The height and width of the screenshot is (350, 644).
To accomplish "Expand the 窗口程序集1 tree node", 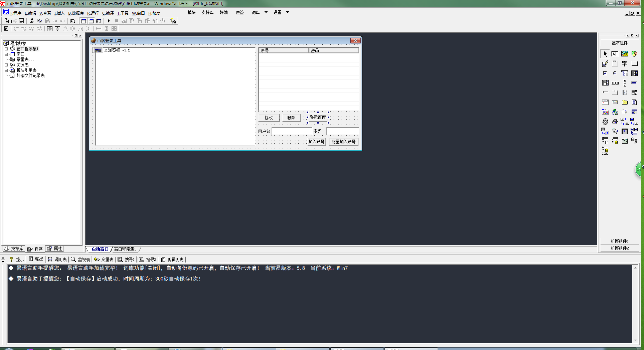I will tap(6, 49).
